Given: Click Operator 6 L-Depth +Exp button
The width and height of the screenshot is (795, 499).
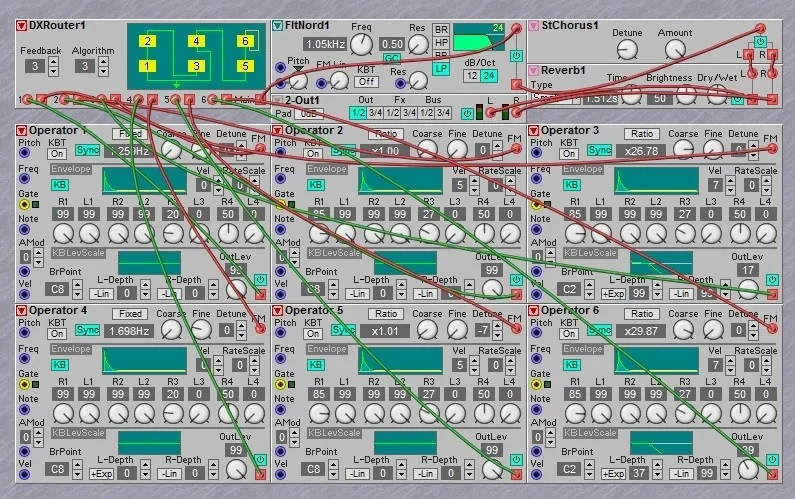Looking at the screenshot, I should [613, 474].
